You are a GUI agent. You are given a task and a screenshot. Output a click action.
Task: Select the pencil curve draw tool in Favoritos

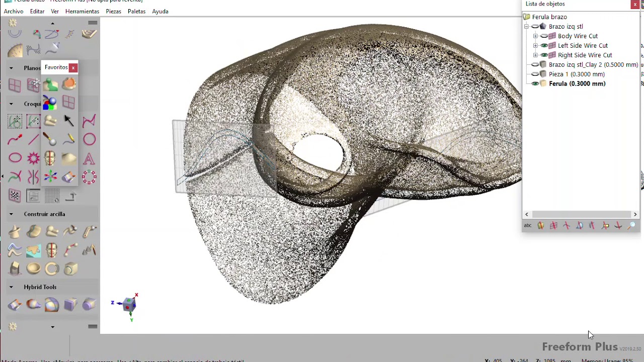[x=69, y=139]
